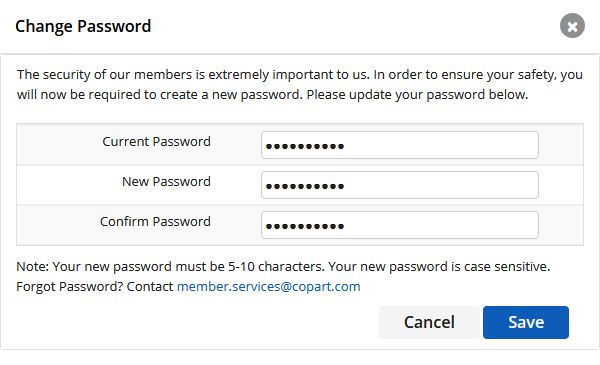Focus the Confirm Password input field
This screenshot has height=365, width=600.
tap(399, 225)
